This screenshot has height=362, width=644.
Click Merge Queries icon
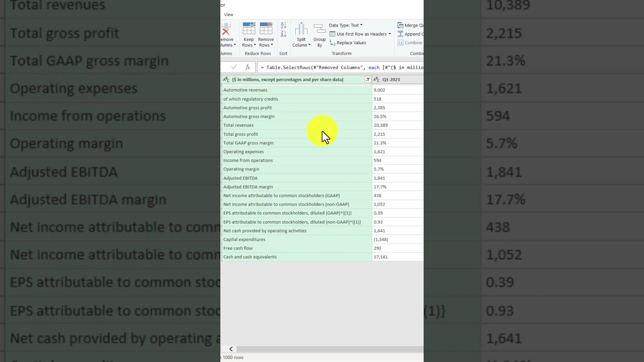[x=400, y=25]
